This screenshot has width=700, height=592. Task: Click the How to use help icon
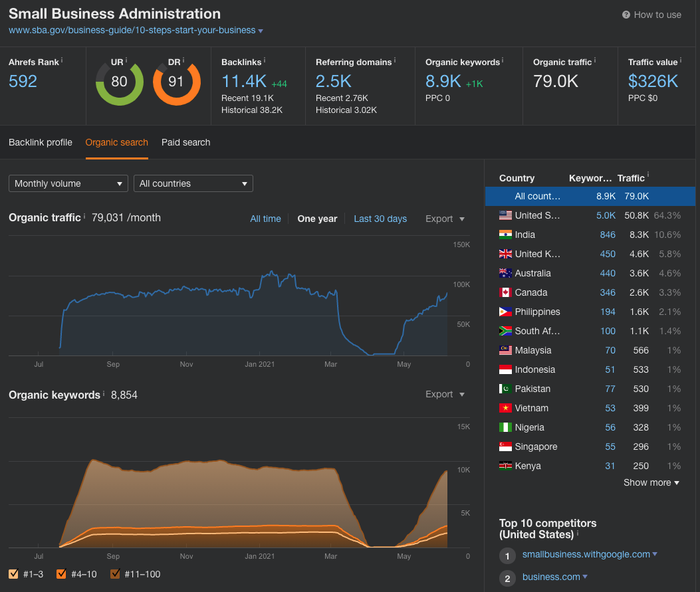point(626,15)
